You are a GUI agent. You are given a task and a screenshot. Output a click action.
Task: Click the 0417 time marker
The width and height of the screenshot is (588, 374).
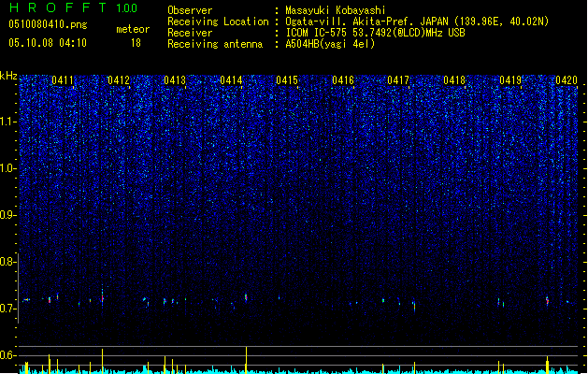[398, 80]
